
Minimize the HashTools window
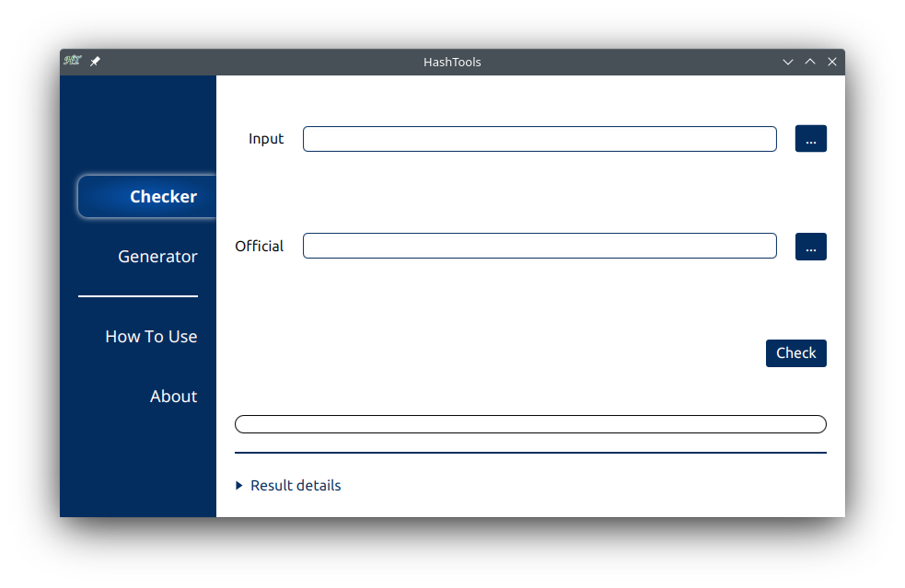(788, 62)
